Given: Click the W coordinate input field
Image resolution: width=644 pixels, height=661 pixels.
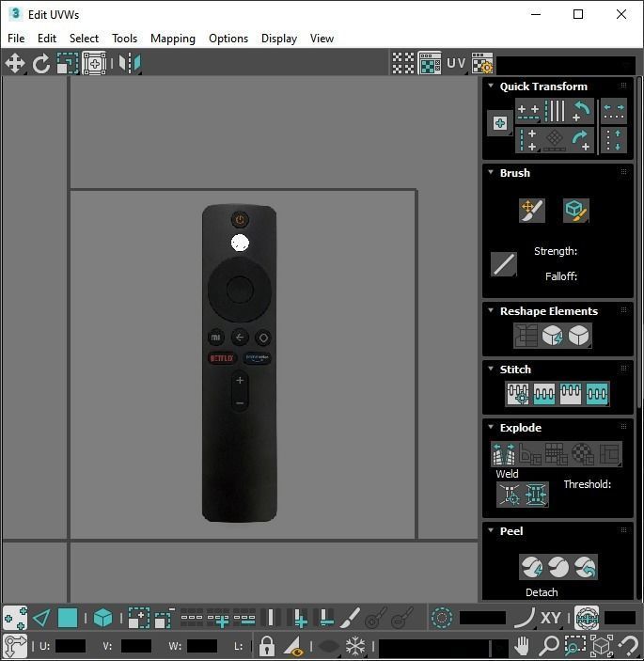Looking at the screenshot, I should click(x=202, y=646).
